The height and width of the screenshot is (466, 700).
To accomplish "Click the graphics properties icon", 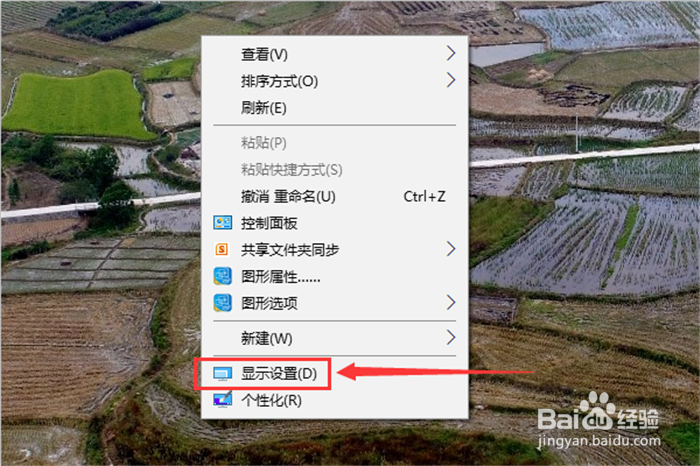I will pos(222,276).
